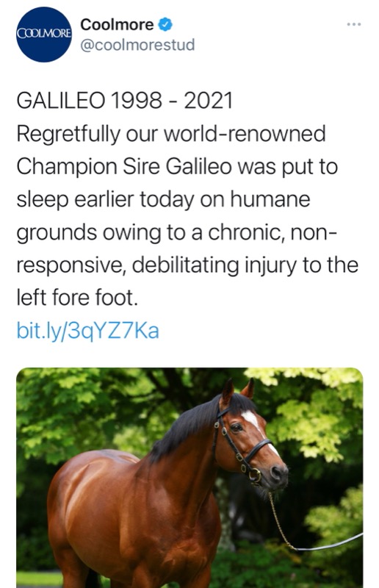Click the Coolmore display name

pyautogui.click(x=117, y=24)
